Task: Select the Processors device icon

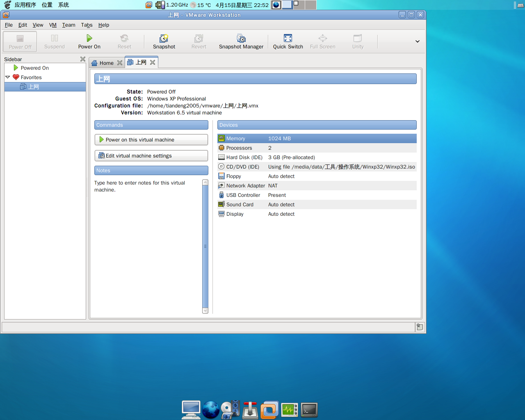Action: (221, 148)
